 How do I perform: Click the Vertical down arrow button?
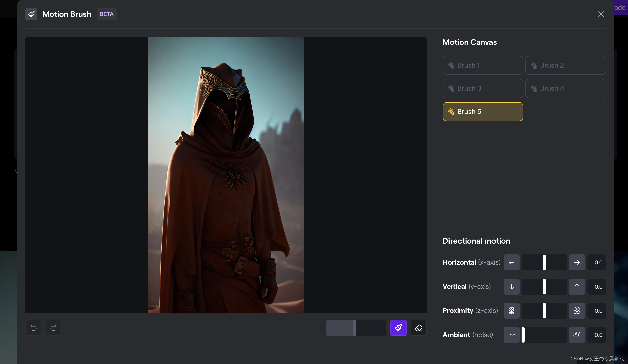(511, 287)
